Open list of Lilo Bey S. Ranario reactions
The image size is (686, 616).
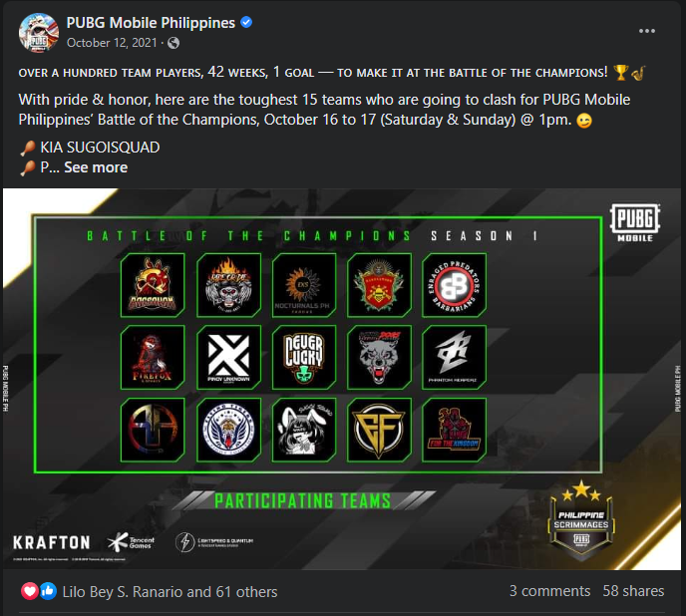pyautogui.click(x=170, y=592)
